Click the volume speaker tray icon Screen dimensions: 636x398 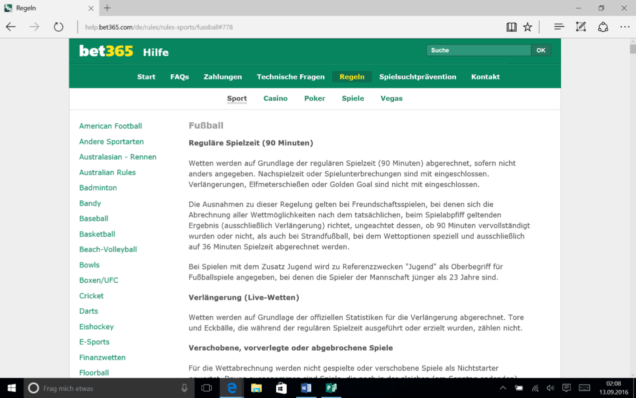550,388
